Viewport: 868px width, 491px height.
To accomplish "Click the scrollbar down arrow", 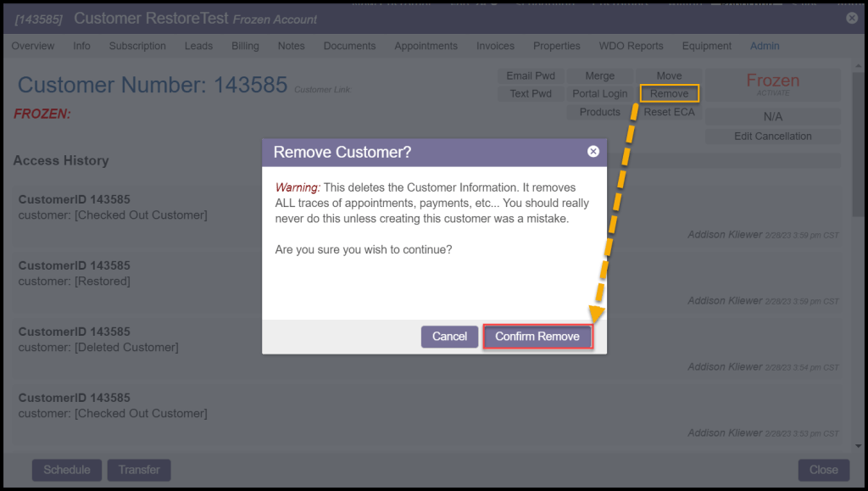I will 858,445.
